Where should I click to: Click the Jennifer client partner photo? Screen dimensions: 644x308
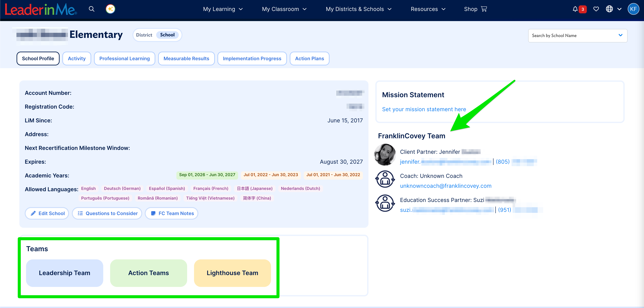[385, 154]
